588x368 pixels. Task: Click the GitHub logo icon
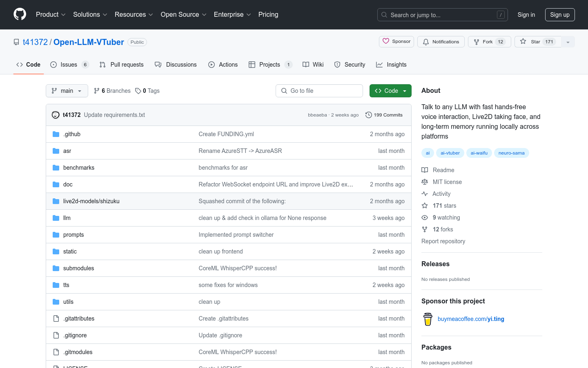[x=20, y=14]
